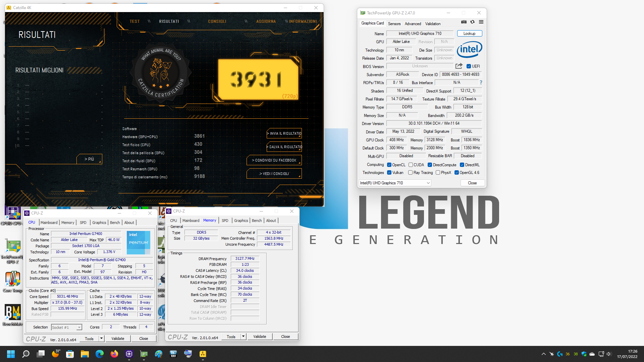Open Catzilla CONSIGLI tab
Screen dimensions: 644x362
coord(217,21)
